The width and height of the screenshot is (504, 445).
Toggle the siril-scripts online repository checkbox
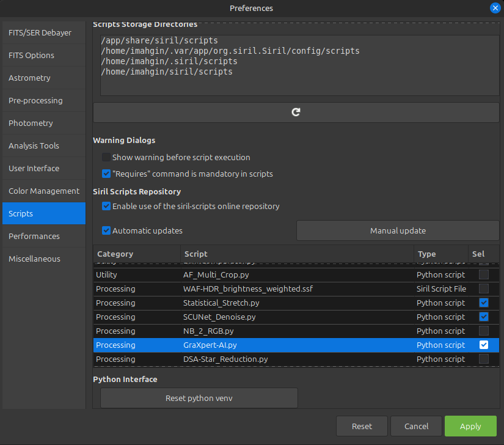coord(106,206)
